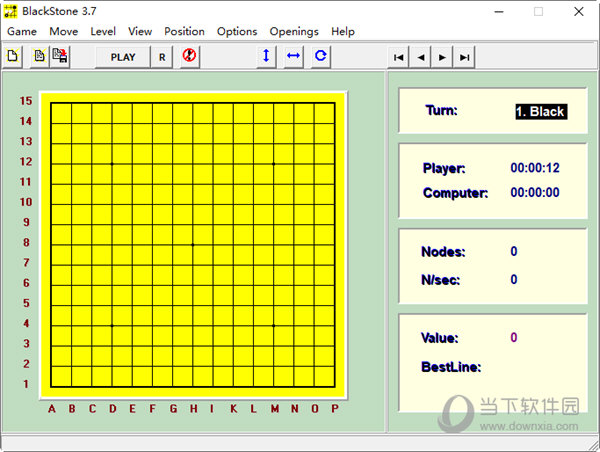Screen dimensions: 600x452
Task: Open the Level menu
Action: [x=103, y=31]
